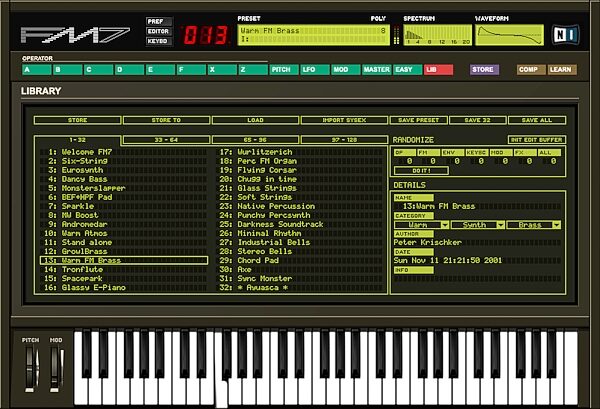Open operator D page

click(130, 70)
